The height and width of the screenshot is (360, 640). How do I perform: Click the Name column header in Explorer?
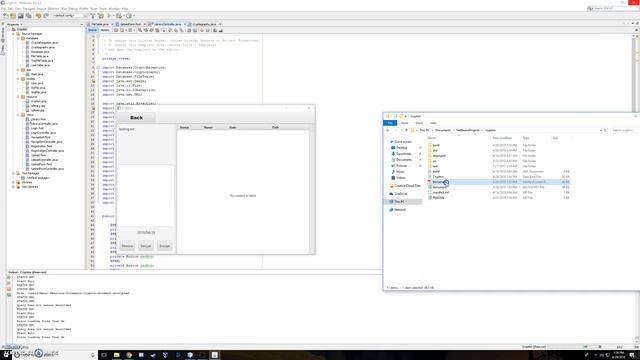pos(431,138)
